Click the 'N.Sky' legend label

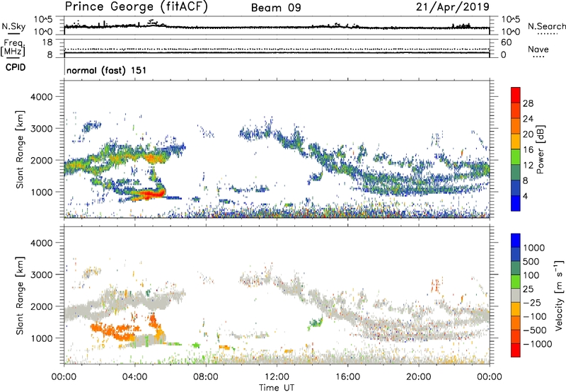coord(13,26)
